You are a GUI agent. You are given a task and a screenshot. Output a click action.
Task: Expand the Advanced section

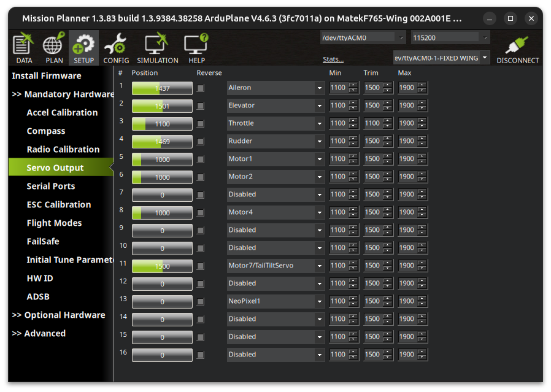click(x=39, y=333)
